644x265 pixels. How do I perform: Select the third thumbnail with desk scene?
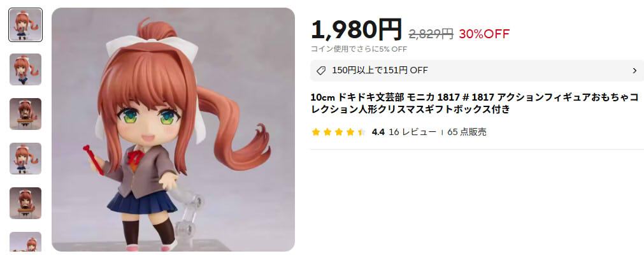click(25, 114)
